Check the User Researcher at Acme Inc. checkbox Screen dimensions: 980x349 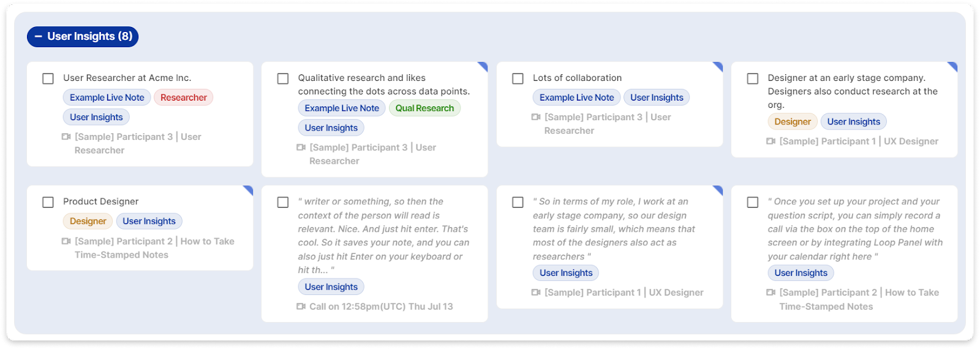pyautogui.click(x=48, y=79)
